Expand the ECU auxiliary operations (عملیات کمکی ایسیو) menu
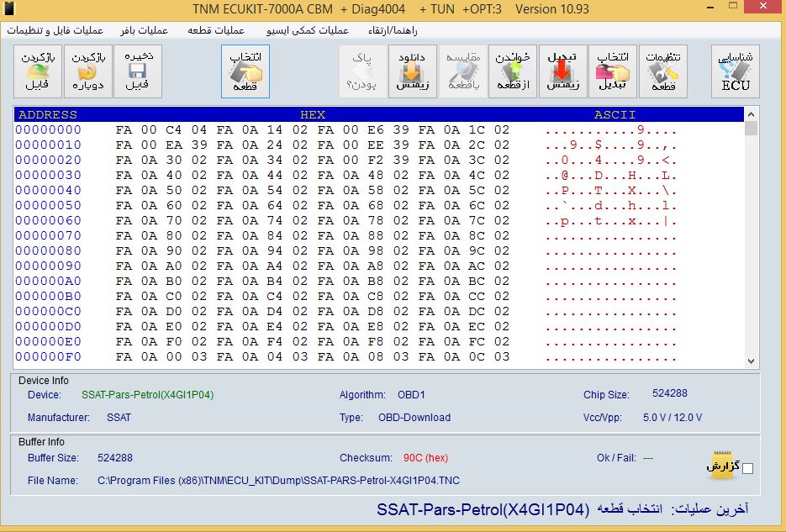 pyautogui.click(x=295, y=30)
